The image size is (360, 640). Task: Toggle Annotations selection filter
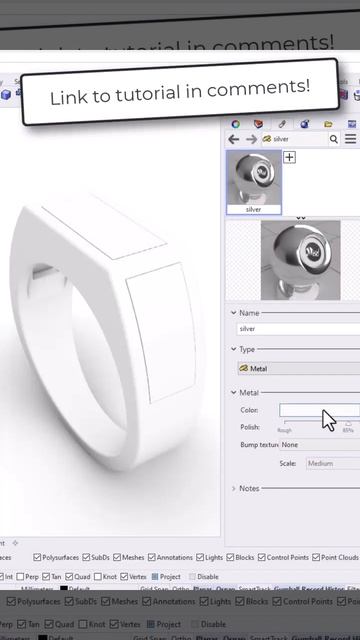click(x=152, y=557)
